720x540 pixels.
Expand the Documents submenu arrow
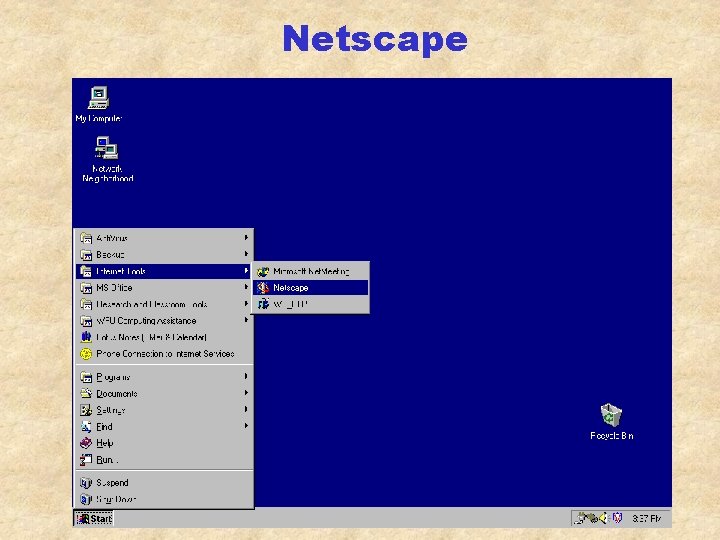point(246,393)
